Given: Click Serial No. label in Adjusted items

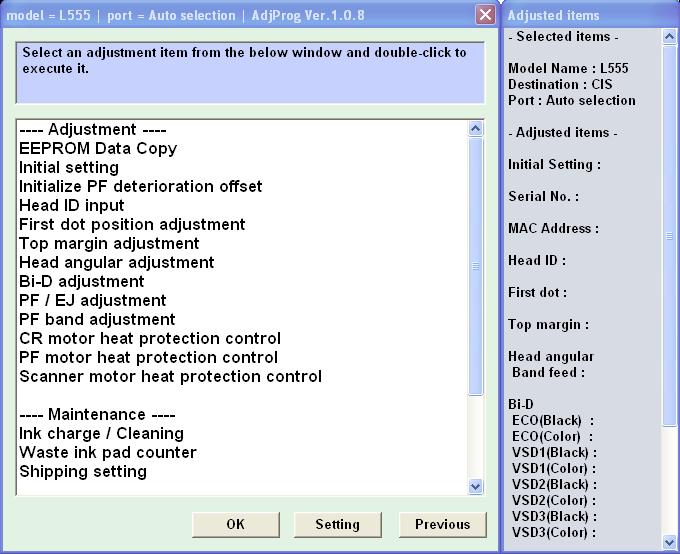Looking at the screenshot, I should point(543,197).
